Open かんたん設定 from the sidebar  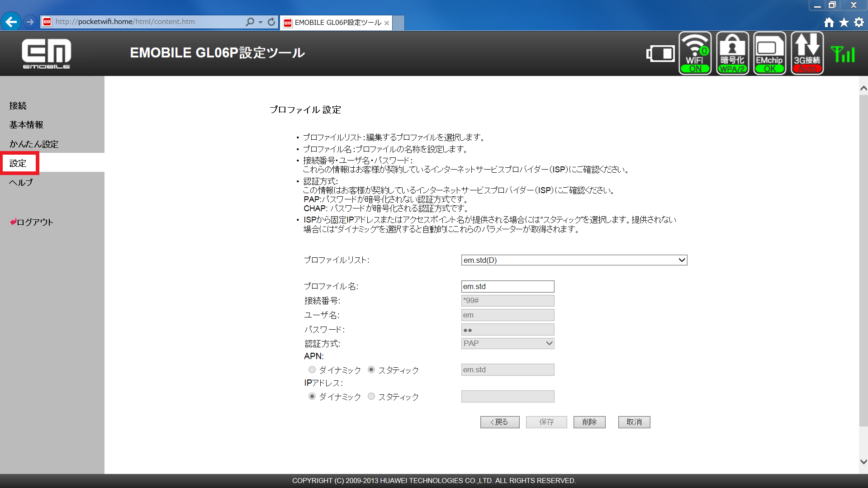[x=34, y=143]
